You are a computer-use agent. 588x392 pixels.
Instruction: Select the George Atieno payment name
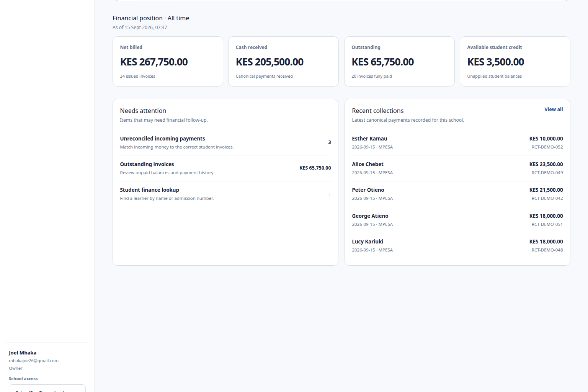tap(370, 216)
